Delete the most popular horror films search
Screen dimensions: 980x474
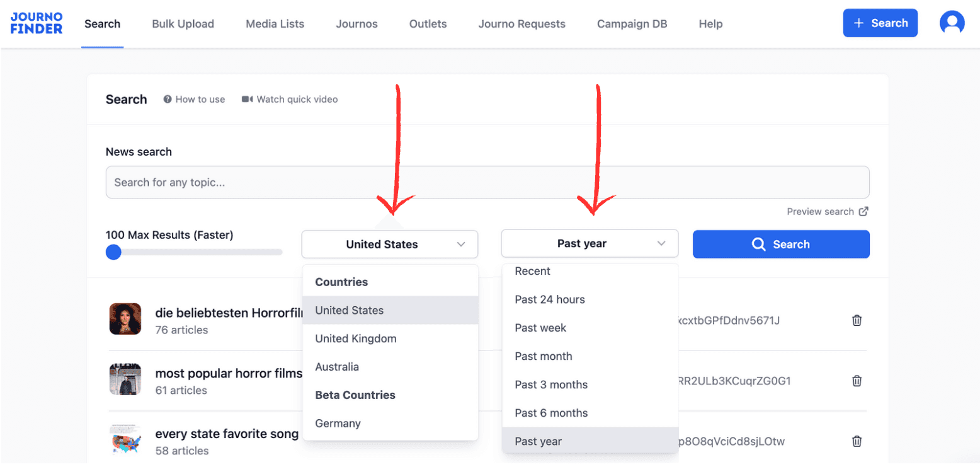coord(857,381)
